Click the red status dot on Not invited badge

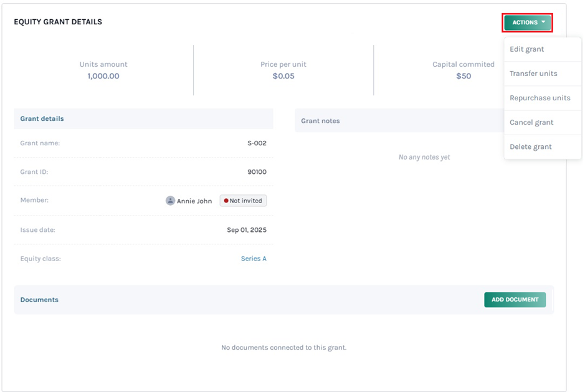[226, 200]
